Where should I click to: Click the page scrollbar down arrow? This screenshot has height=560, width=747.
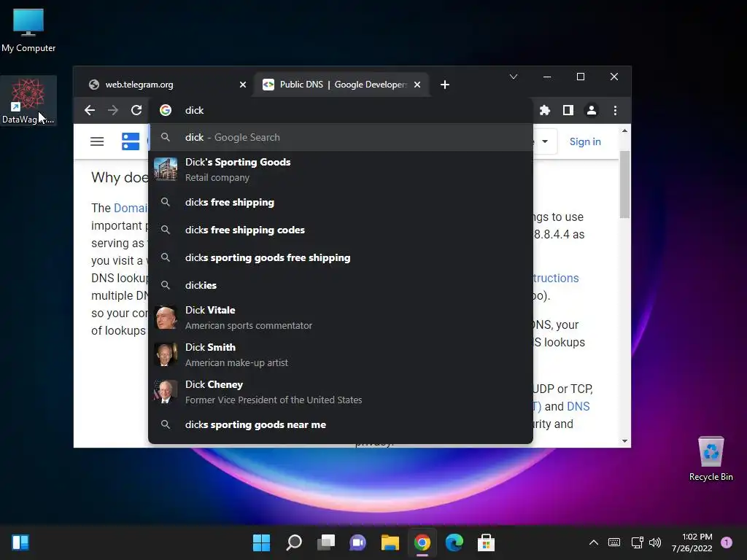[x=624, y=441]
